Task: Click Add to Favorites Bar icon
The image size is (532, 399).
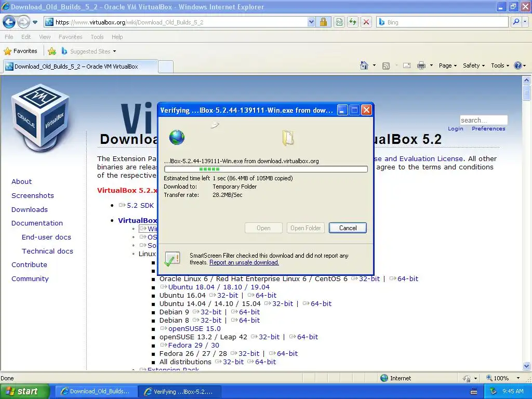Action: point(52,51)
